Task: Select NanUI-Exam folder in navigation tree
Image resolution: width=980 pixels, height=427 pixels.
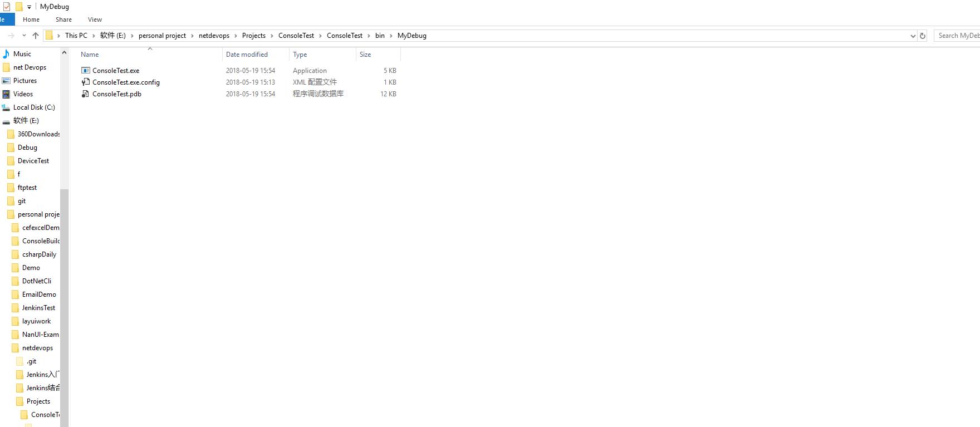Action: [40, 335]
